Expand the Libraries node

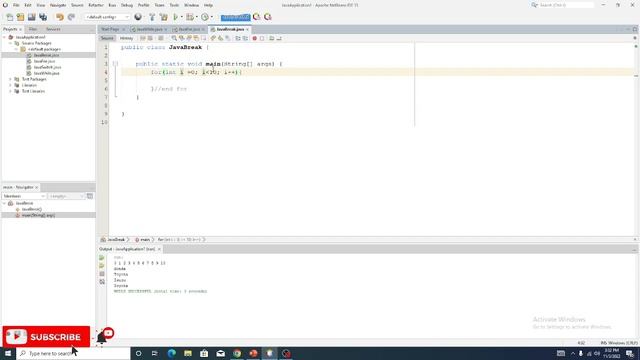[11, 85]
